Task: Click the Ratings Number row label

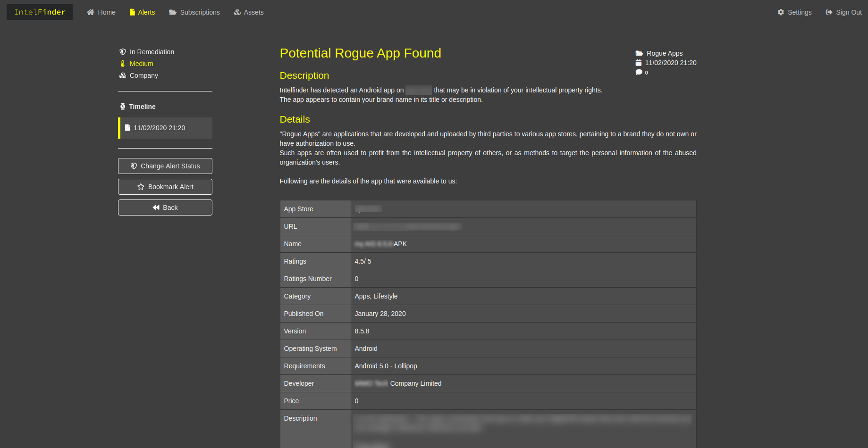Action: click(x=308, y=279)
